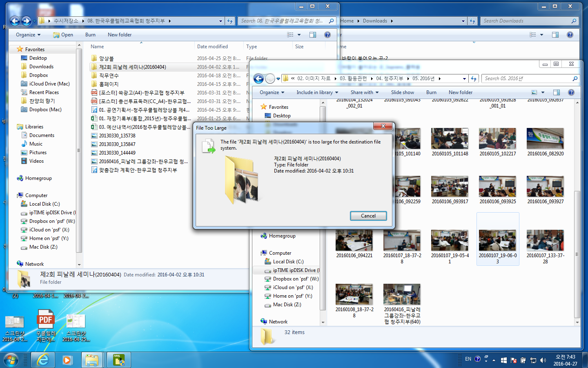The image size is (588, 368).
Task: Click Slide show in the toolbar
Action: [402, 92]
